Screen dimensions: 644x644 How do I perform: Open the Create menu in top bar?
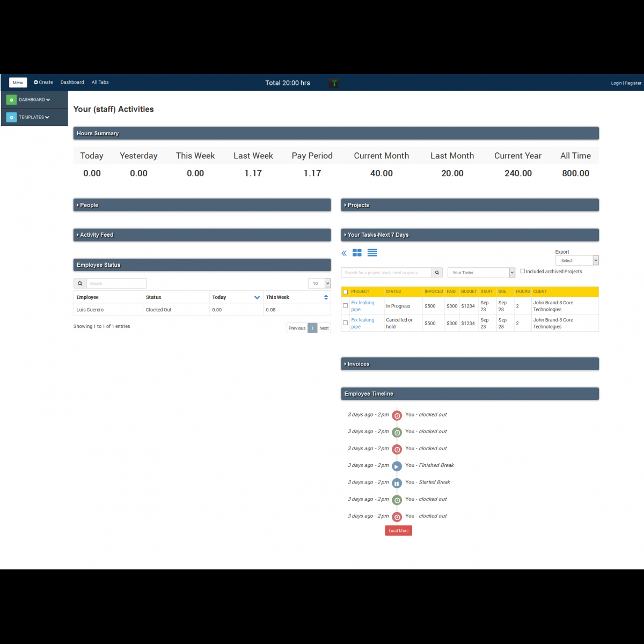pos(43,83)
